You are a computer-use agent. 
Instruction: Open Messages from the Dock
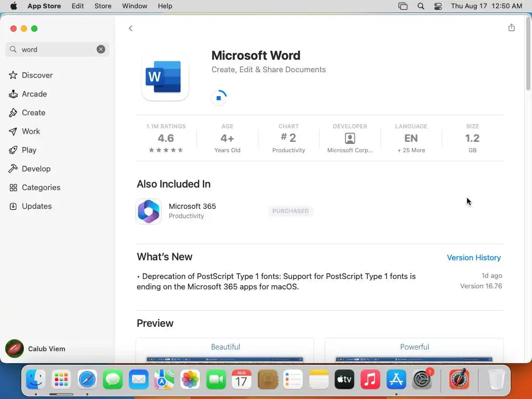113,379
